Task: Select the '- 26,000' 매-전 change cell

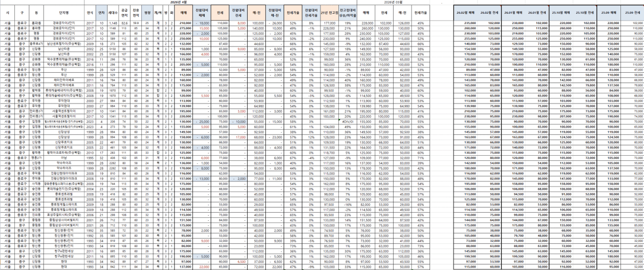Action: [x=274, y=23]
